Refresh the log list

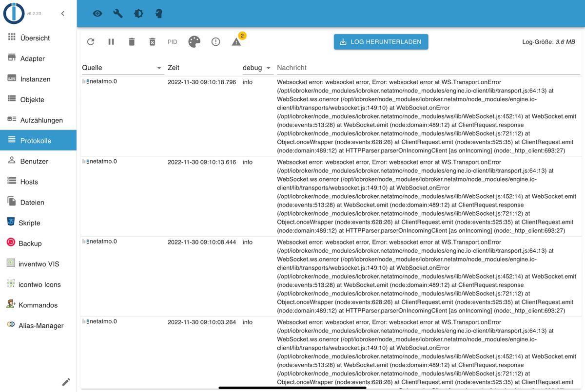[91, 42]
